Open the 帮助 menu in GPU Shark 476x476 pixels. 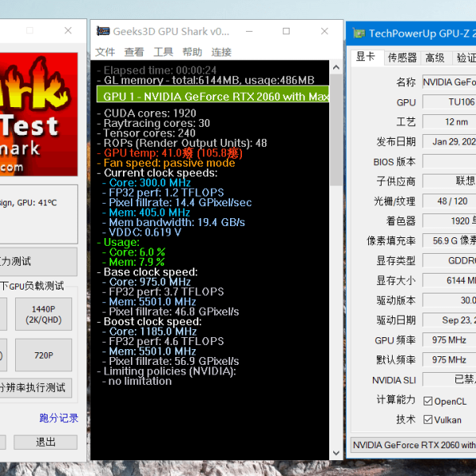tap(192, 52)
